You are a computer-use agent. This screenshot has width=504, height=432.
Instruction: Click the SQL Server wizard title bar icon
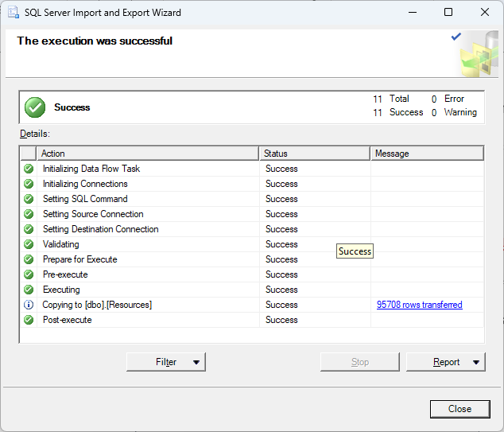click(14, 13)
